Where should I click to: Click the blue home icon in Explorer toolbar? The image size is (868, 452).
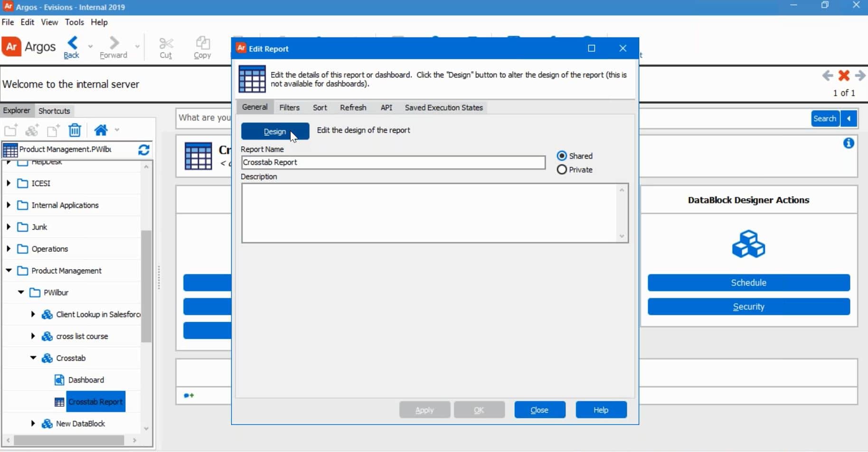click(x=100, y=130)
